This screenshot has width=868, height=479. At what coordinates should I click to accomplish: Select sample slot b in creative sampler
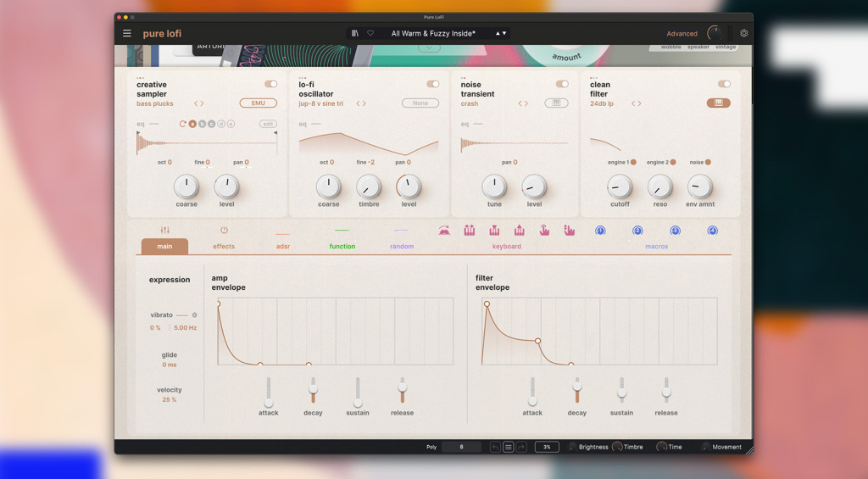(x=202, y=124)
